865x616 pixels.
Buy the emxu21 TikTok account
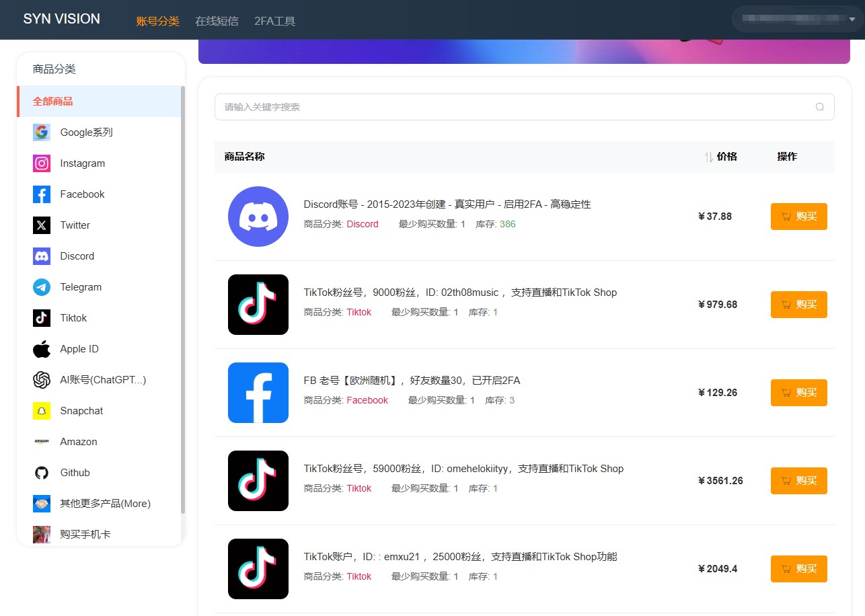pos(799,569)
